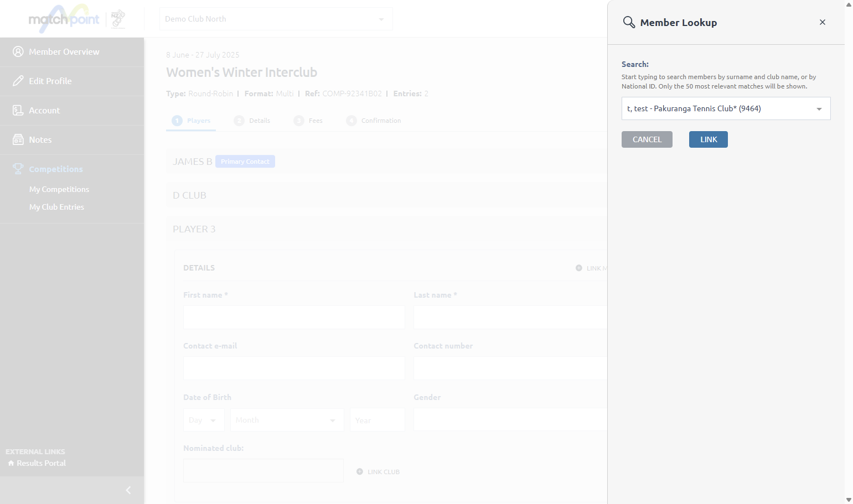This screenshot has height=504, width=853.
Task: Go to My Competitions
Action: [59, 189]
